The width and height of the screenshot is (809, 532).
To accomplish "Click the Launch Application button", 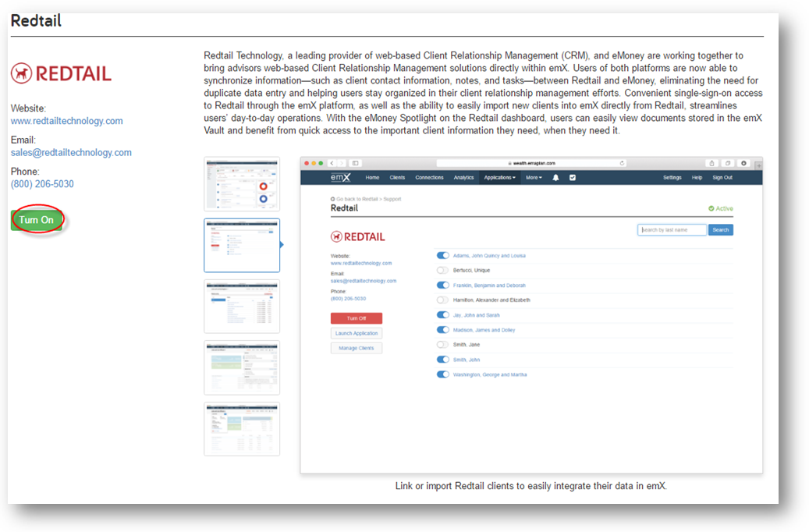I will pos(357,333).
